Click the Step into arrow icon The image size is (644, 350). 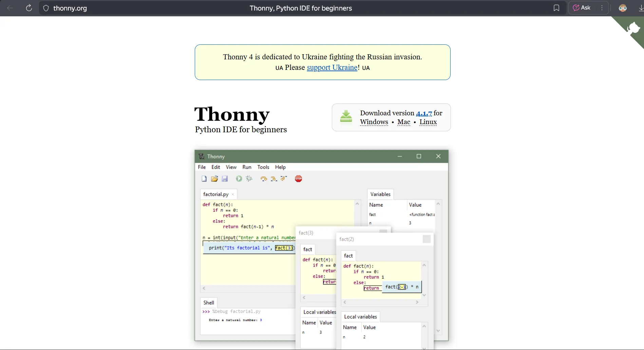pyautogui.click(x=274, y=179)
